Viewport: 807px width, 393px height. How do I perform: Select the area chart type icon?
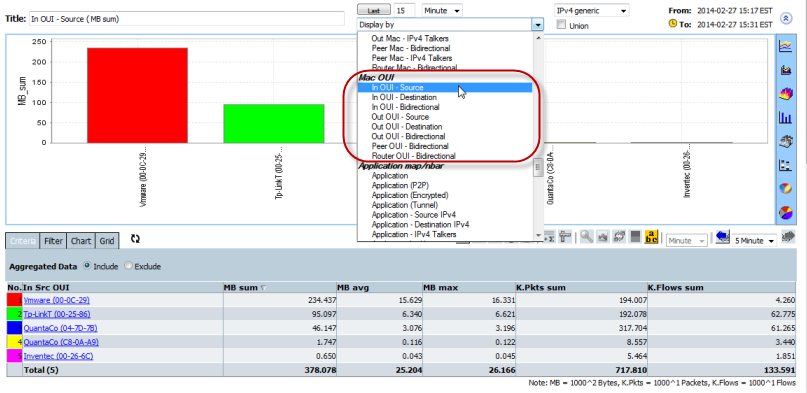coord(785,70)
